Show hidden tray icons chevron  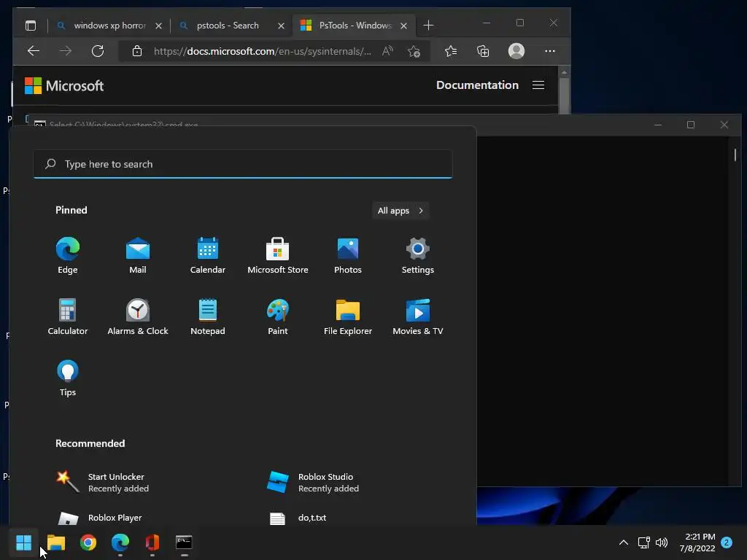[x=623, y=542]
